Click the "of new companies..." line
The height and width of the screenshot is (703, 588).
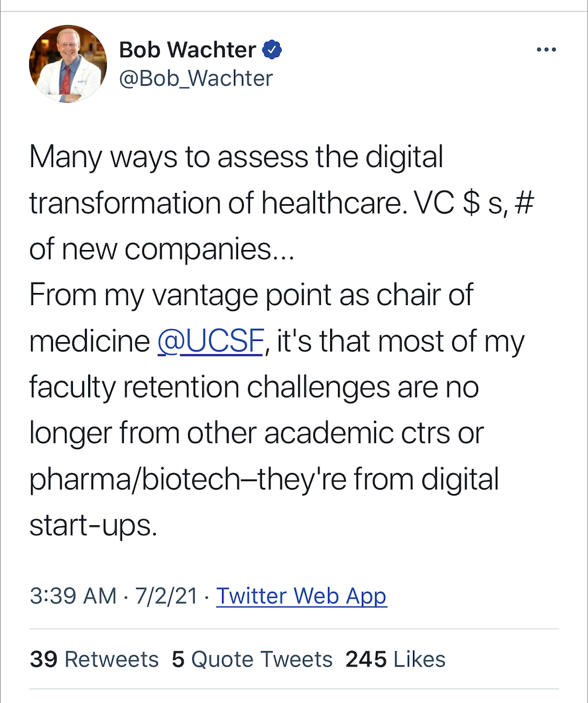tap(161, 249)
